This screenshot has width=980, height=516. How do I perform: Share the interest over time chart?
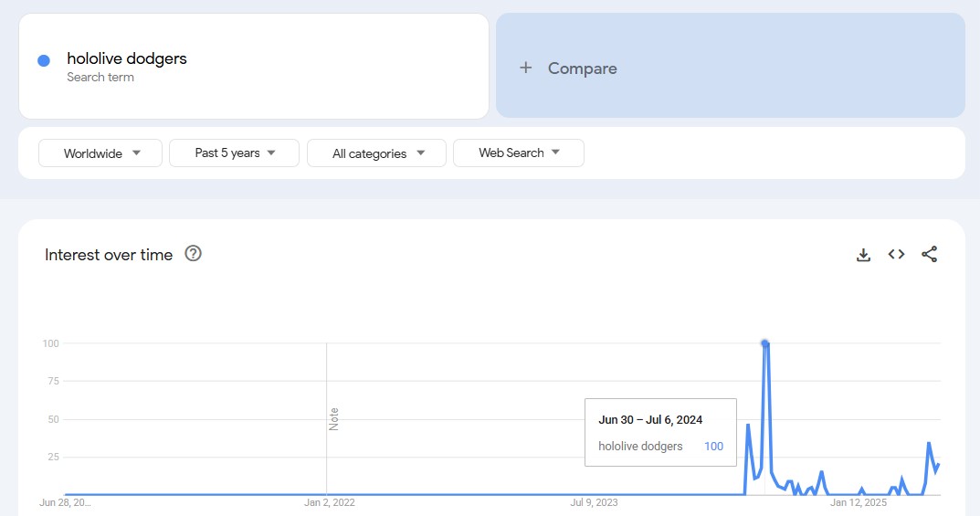[x=929, y=255]
